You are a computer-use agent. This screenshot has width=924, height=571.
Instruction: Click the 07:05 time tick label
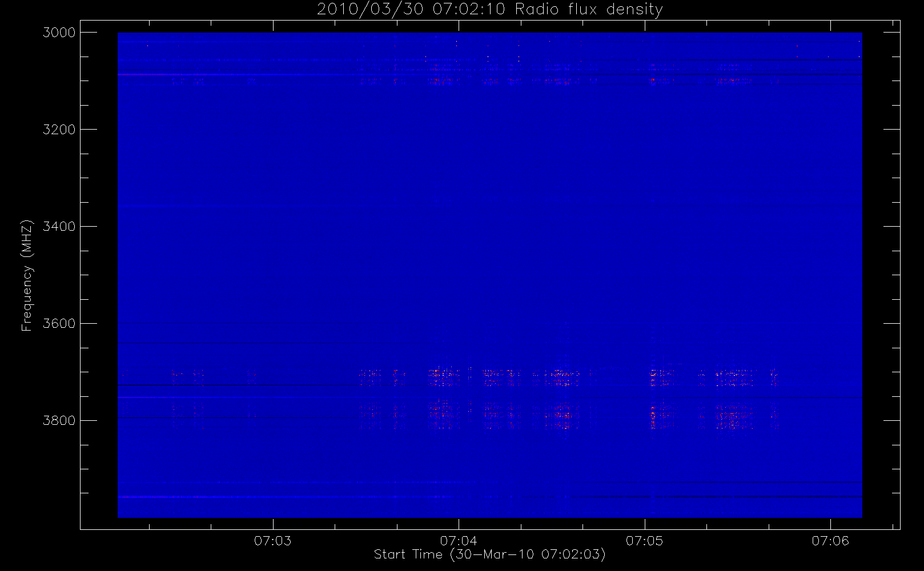tap(645, 541)
